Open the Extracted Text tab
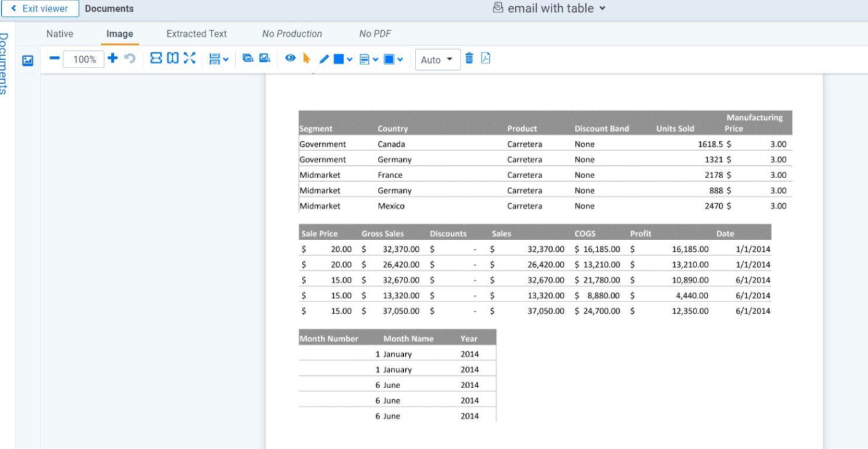This screenshot has height=449, width=868. pyautogui.click(x=197, y=34)
